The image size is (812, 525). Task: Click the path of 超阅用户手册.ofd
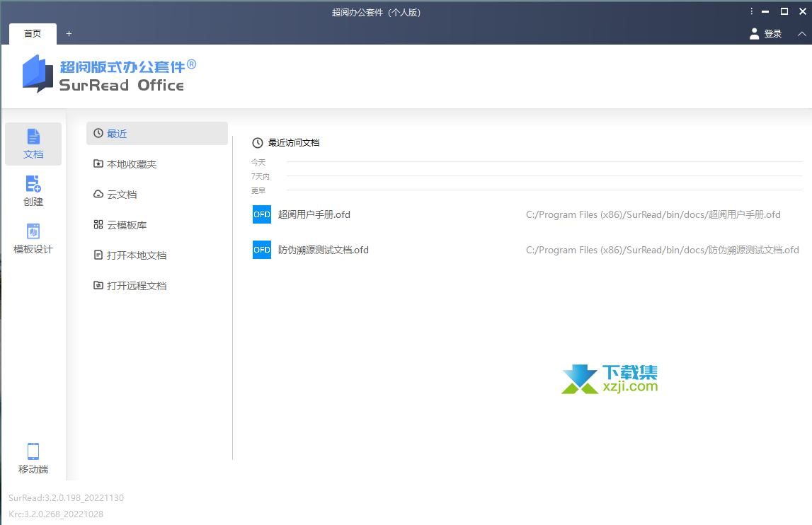[x=653, y=214]
